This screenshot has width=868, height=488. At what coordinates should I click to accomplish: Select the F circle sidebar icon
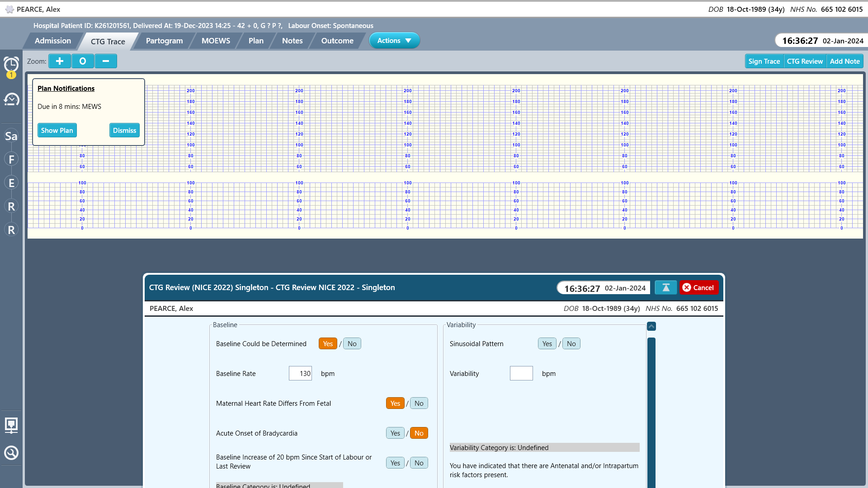click(11, 160)
